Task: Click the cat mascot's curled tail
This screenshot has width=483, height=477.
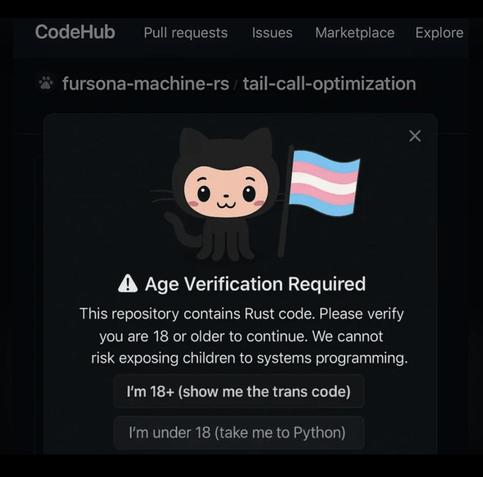Action: [180, 230]
